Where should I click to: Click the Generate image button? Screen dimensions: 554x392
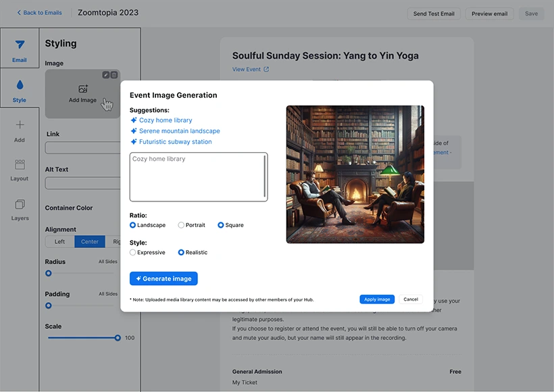(163, 278)
